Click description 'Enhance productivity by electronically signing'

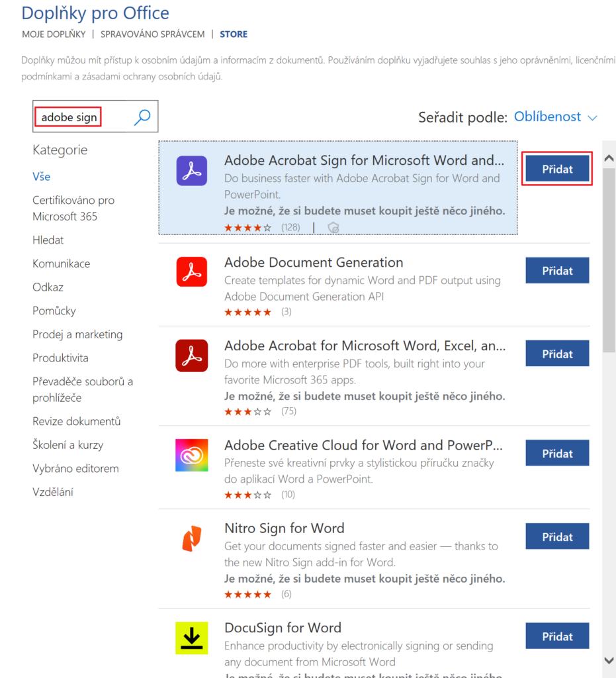click(x=359, y=654)
